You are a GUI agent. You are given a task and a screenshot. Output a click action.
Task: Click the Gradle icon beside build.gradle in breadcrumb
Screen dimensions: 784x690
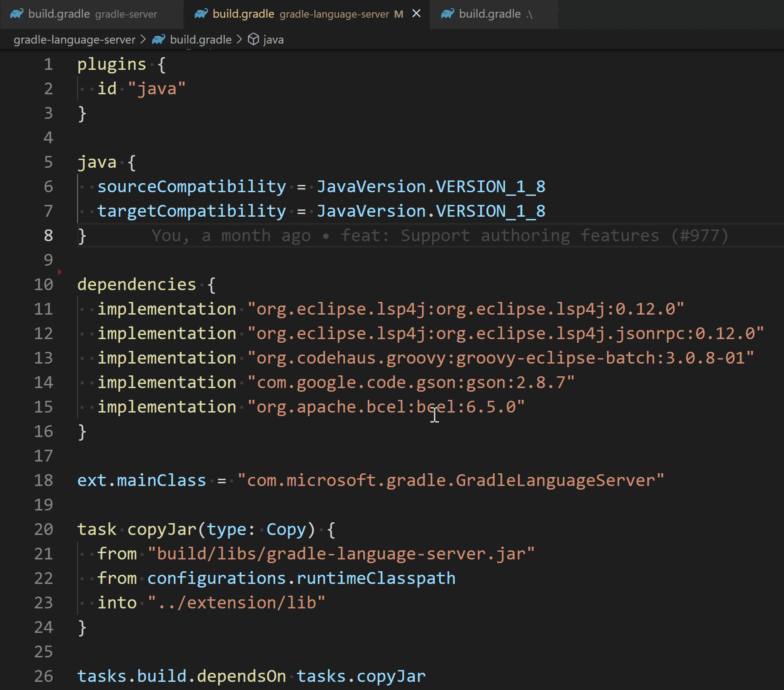pyautogui.click(x=158, y=39)
